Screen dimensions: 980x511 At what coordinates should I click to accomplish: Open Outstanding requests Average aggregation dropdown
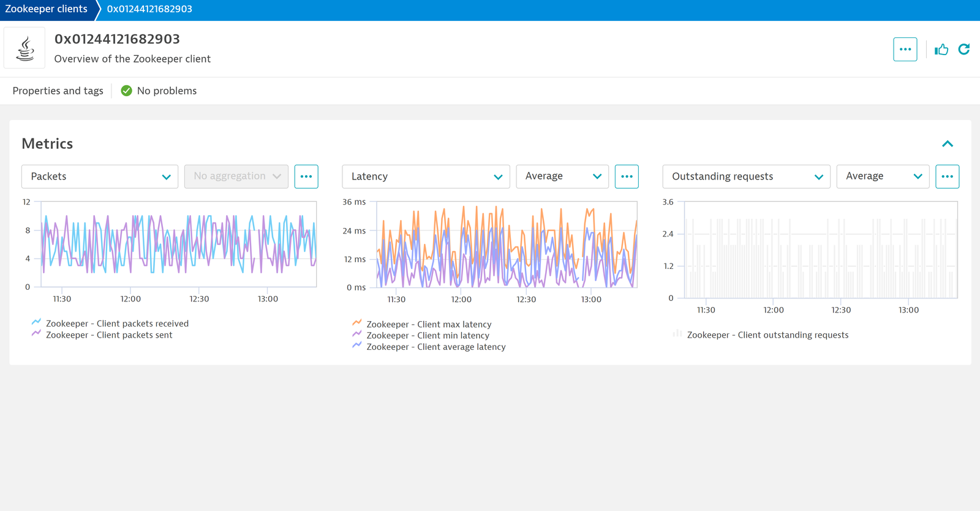[883, 176]
